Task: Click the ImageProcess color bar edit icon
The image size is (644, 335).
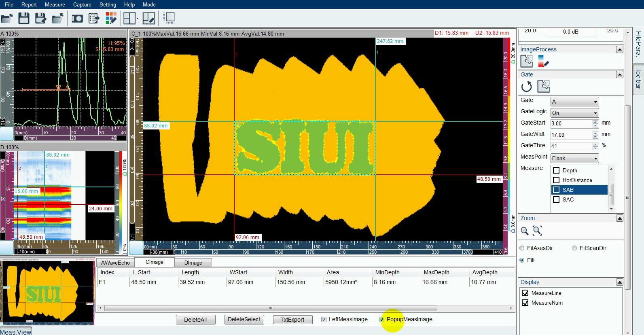Action: point(543,61)
